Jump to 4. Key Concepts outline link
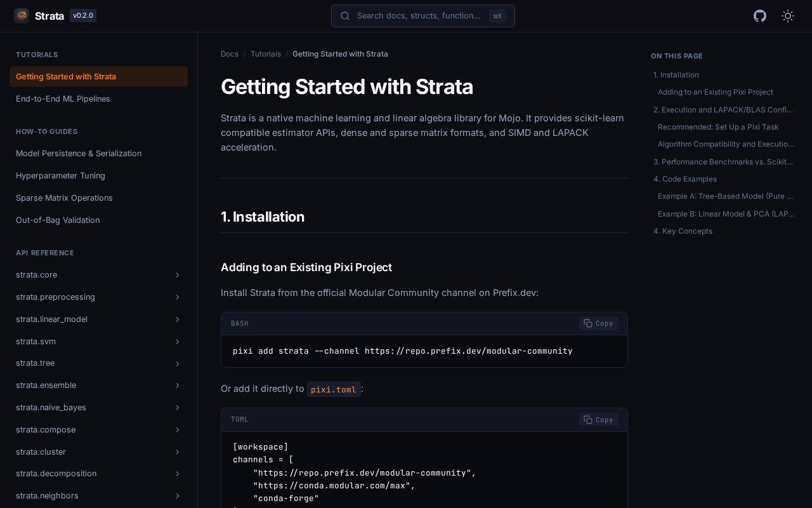Viewport: 812px width, 508px height. 683,231
